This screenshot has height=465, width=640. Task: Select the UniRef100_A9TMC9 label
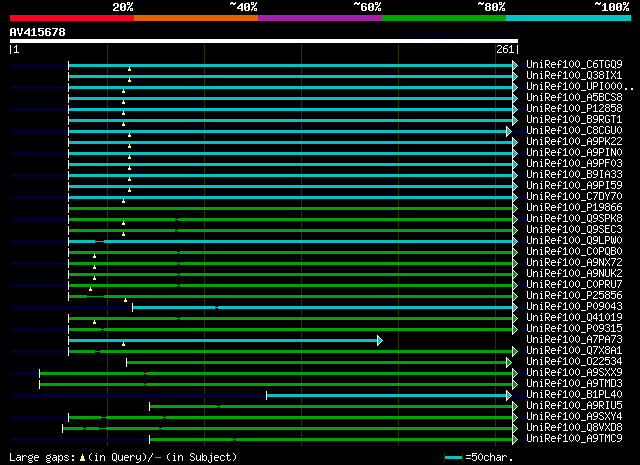574,439
